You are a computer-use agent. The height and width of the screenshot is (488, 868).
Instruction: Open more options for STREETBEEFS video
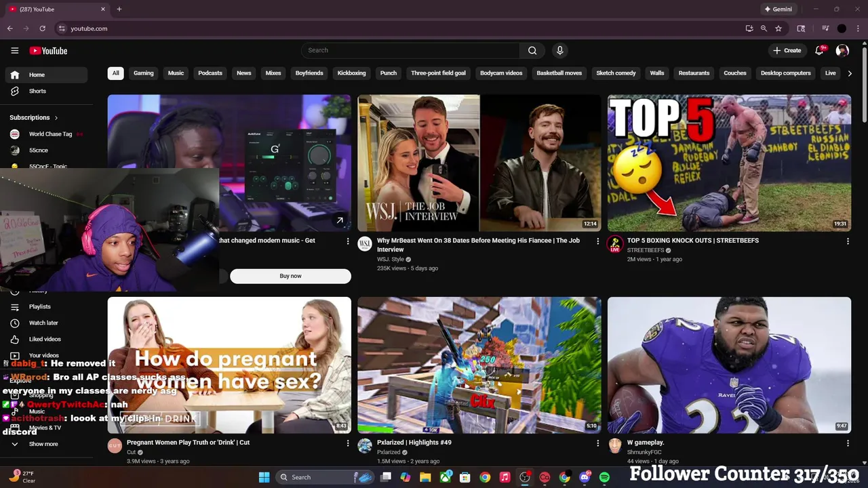point(848,241)
